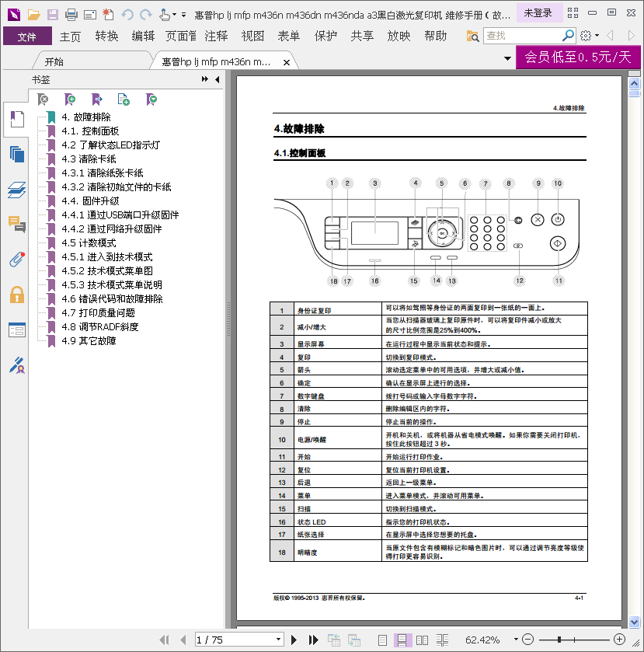
Task: Collapse the bookmarks panel with left arrow
Action: click(218, 79)
